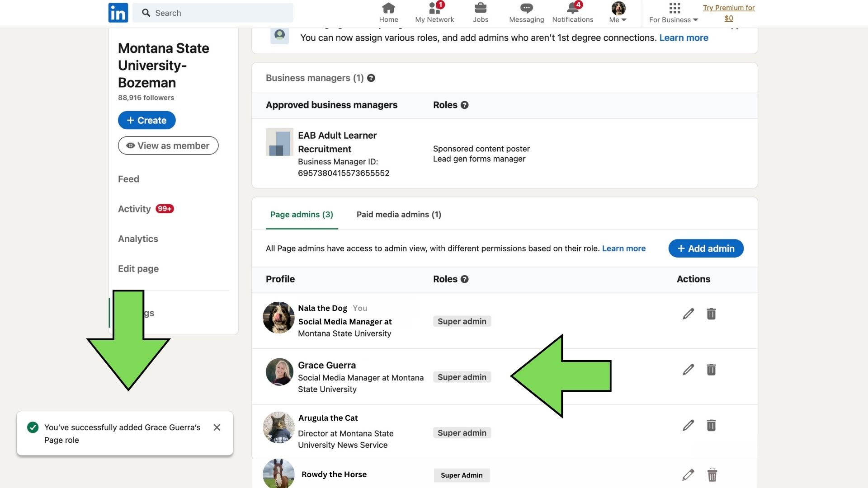Click the Add admin button
Image resolution: width=868 pixels, height=488 pixels.
(x=706, y=249)
